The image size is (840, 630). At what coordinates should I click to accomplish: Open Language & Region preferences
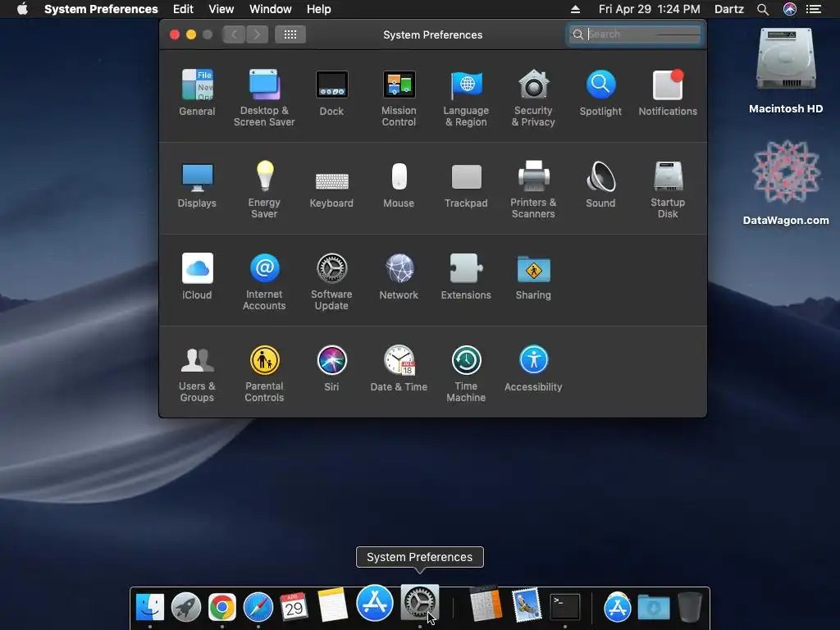point(466,98)
